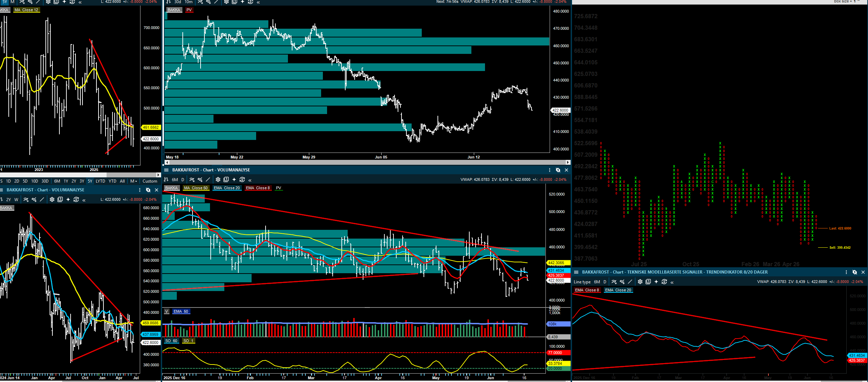Toggle MA Close 50 legend in center daily chart
The width and height of the screenshot is (868, 382).
pos(196,188)
